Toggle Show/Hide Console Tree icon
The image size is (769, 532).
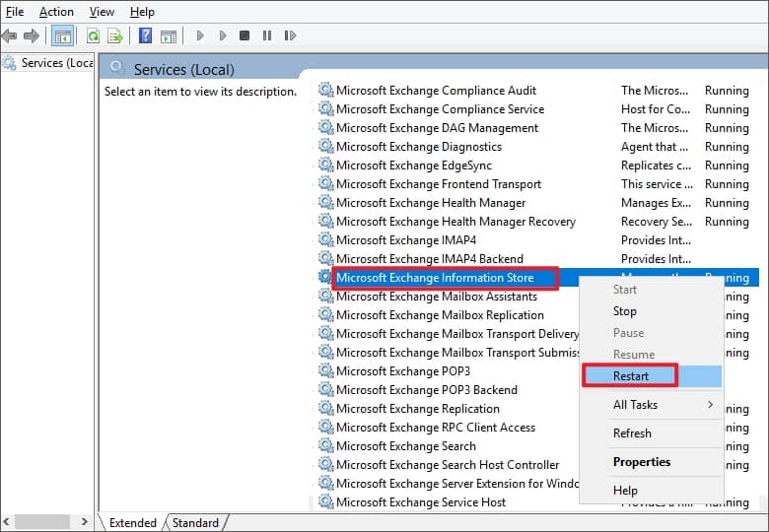tap(63, 36)
